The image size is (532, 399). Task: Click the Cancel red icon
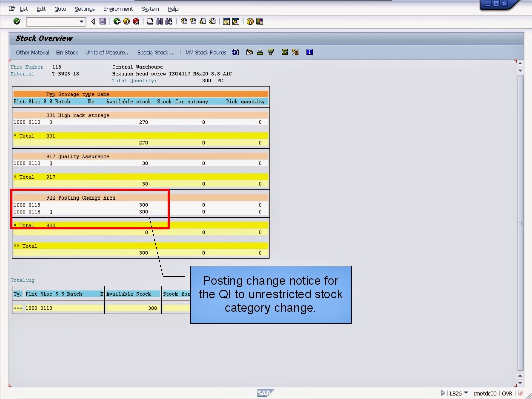point(136,21)
